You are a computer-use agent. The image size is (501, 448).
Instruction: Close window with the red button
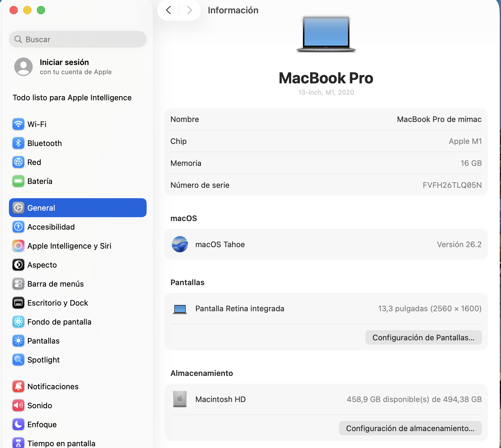pos(14,10)
